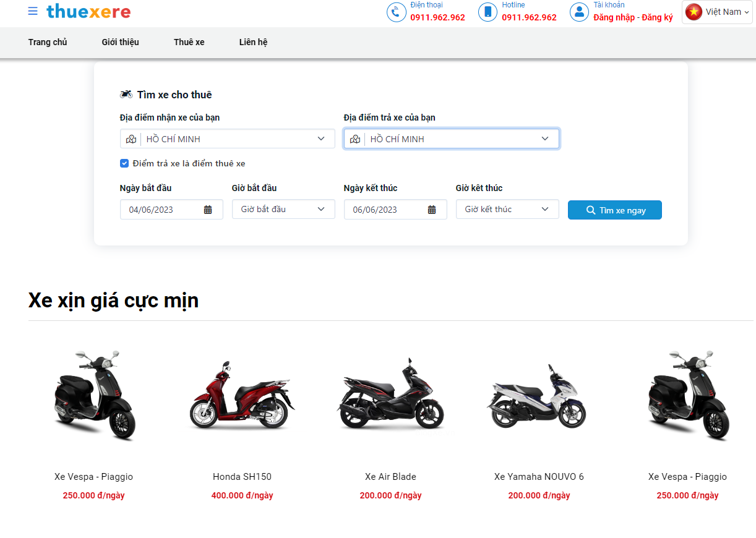Image resolution: width=756 pixels, height=538 pixels.
Task: Click the thuexere logo
Action: [x=88, y=11]
